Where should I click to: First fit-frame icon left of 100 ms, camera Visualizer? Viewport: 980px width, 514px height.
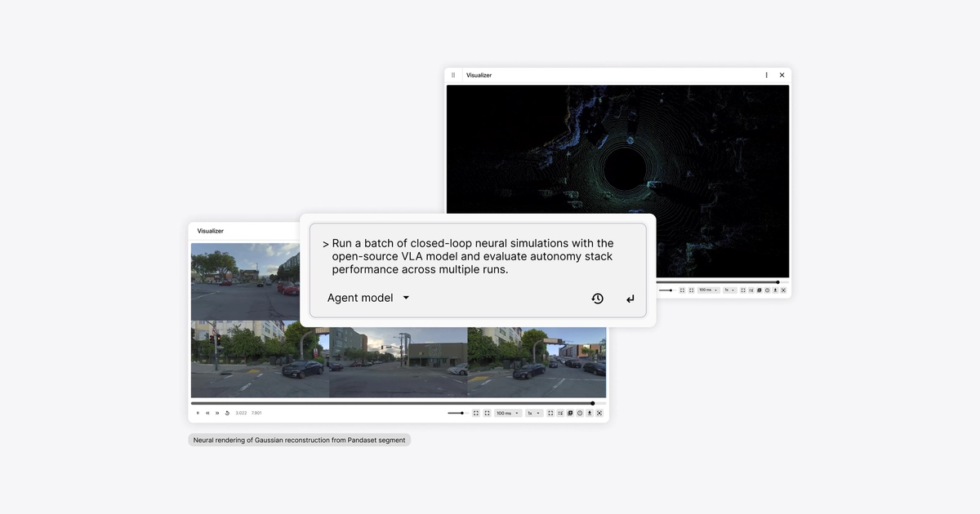pos(476,413)
